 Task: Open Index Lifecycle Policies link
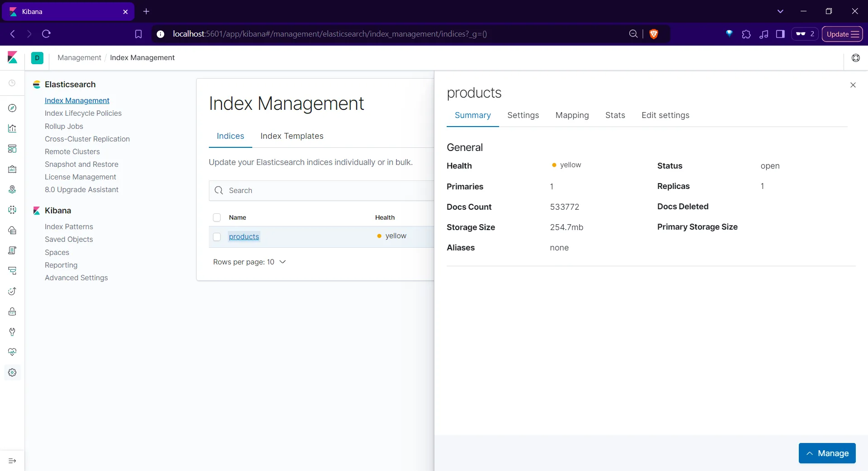[x=83, y=113]
